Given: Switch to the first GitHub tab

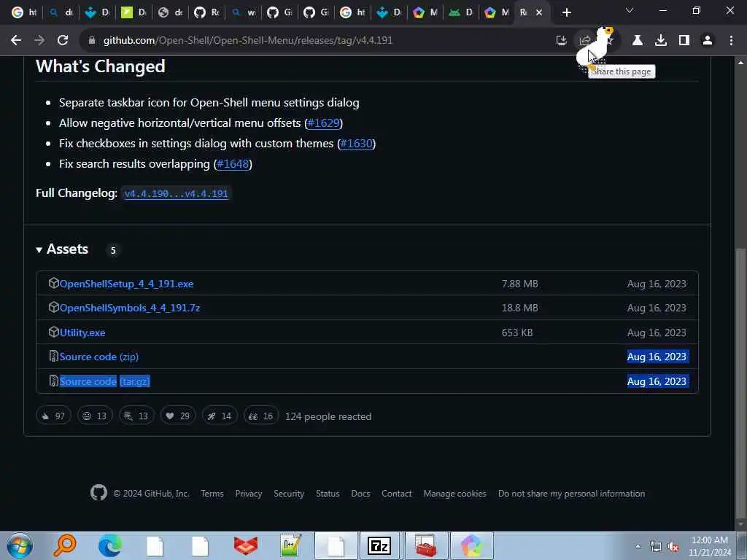Looking at the screenshot, I should click(x=206, y=12).
